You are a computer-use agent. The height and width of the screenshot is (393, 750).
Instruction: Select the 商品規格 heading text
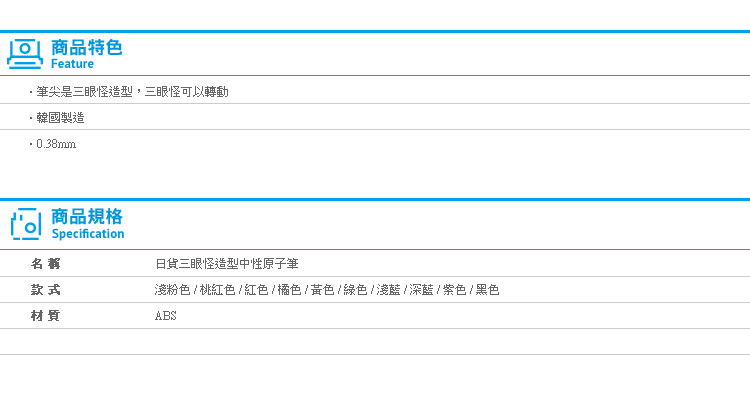[87, 217]
